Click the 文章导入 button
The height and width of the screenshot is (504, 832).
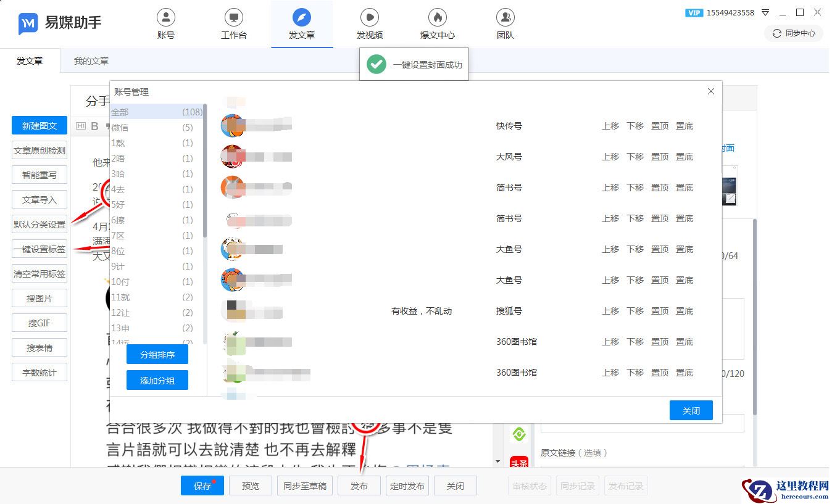coord(40,200)
